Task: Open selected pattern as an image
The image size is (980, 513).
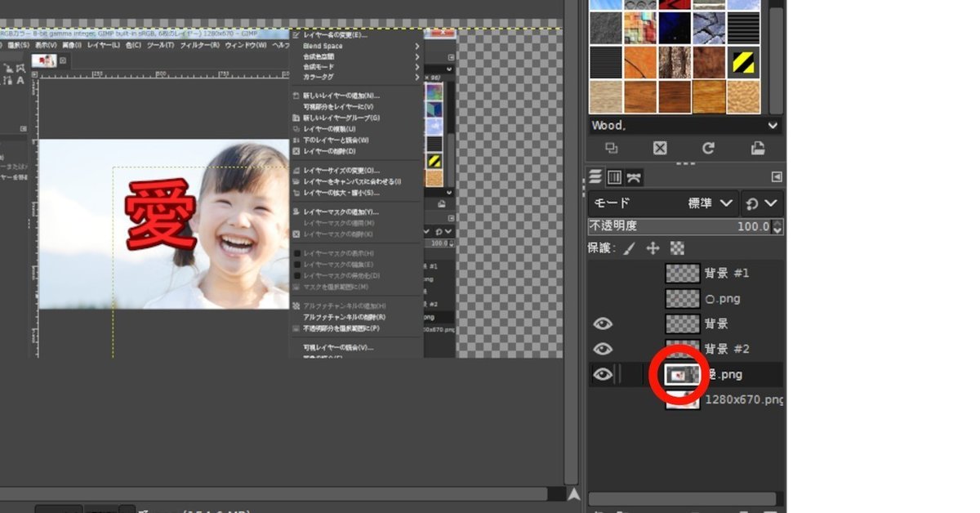Action: click(x=757, y=149)
